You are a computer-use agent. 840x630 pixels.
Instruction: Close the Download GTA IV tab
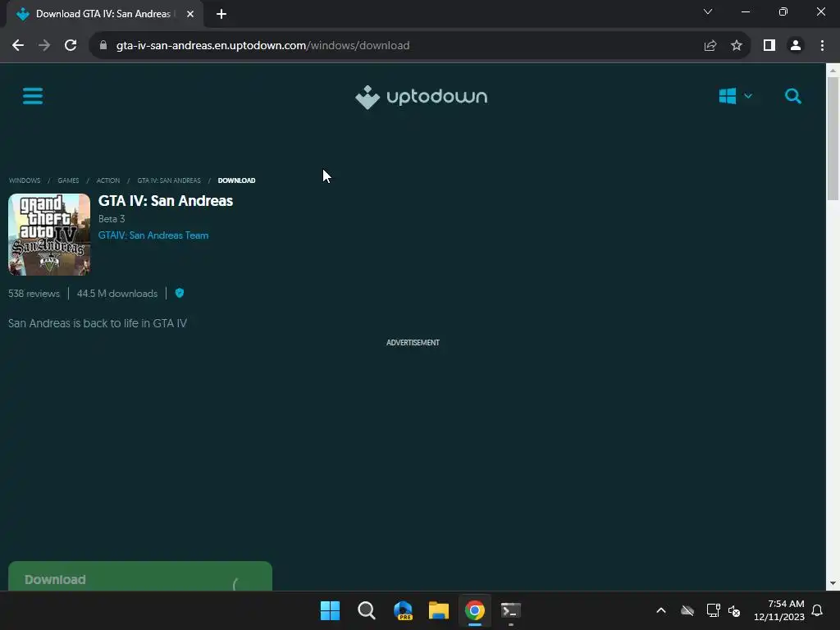[190, 14]
